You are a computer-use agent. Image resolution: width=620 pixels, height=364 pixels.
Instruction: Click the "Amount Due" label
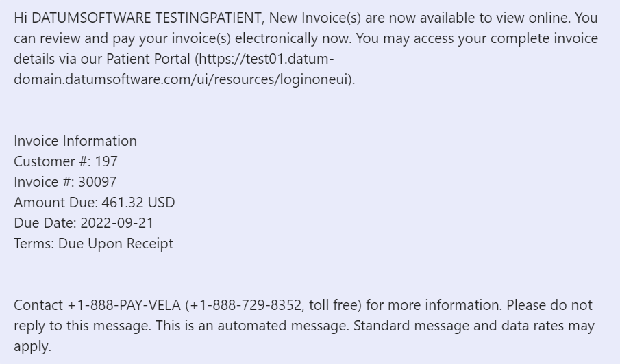(x=55, y=203)
